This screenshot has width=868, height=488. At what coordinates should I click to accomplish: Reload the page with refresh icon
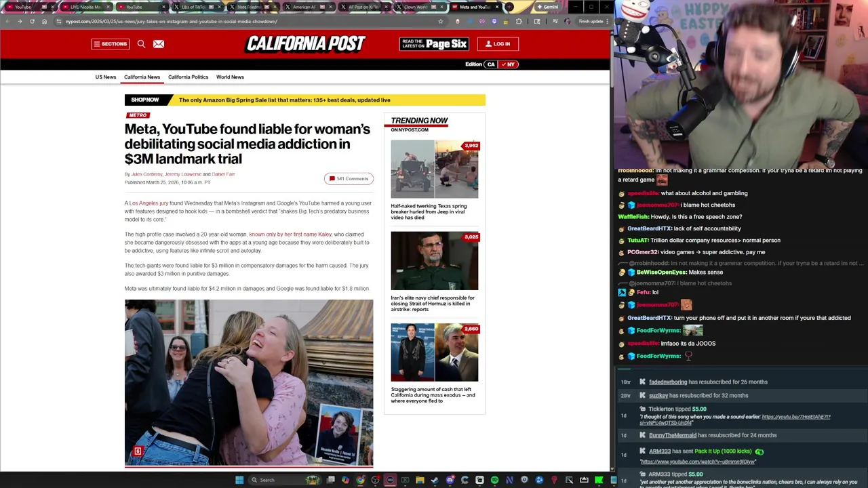32,22
